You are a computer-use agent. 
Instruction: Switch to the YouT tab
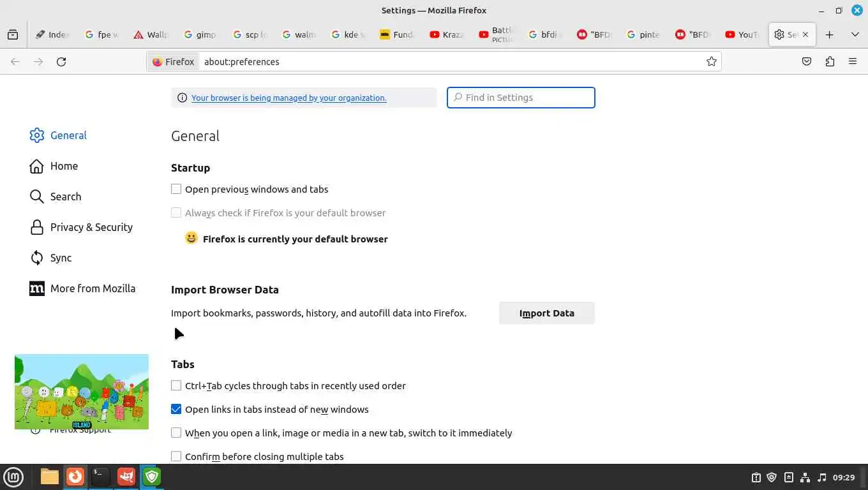pos(743,35)
